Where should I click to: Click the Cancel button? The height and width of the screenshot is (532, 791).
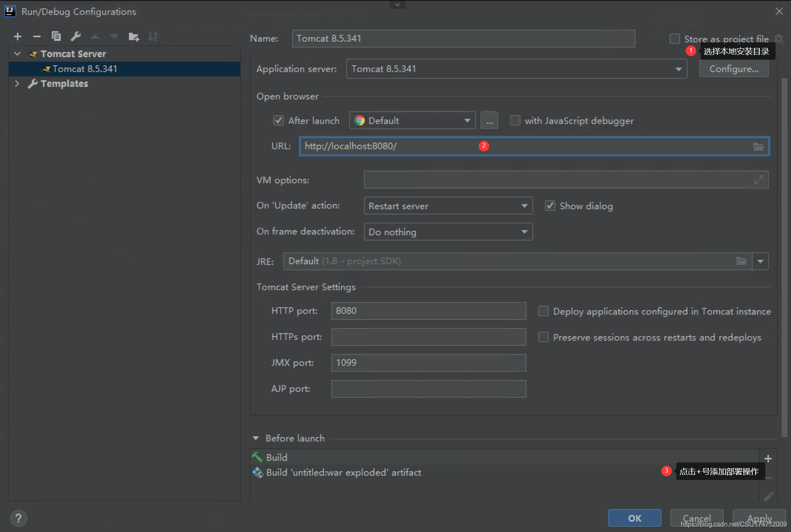click(697, 518)
